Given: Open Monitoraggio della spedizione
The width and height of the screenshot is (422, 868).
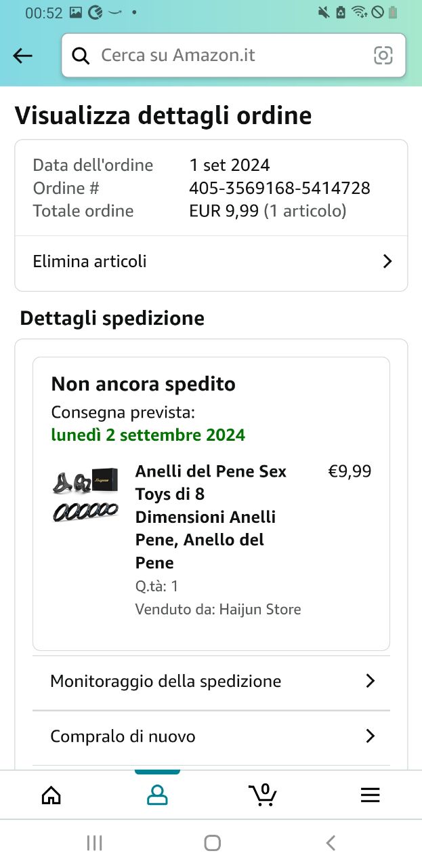Looking at the screenshot, I should point(166,682).
